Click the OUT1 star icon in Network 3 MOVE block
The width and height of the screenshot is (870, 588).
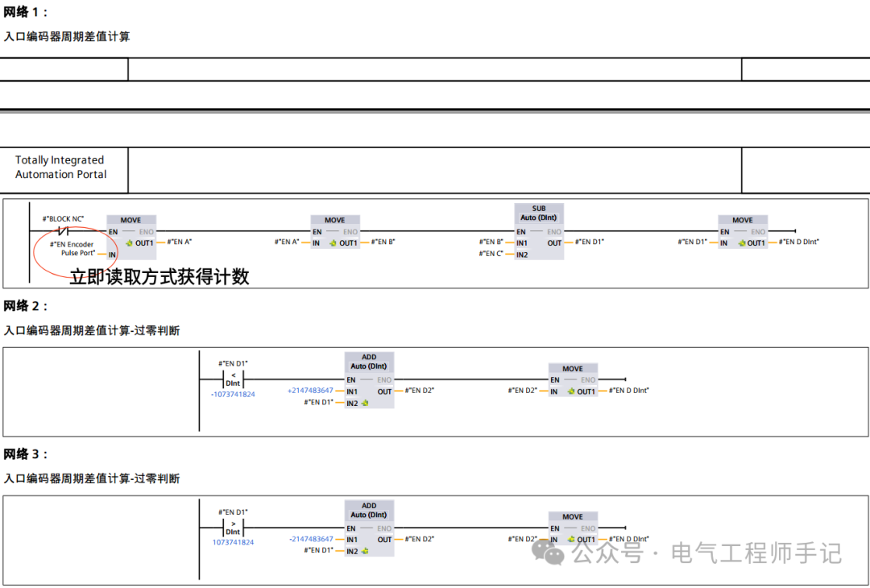(x=571, y=540)
